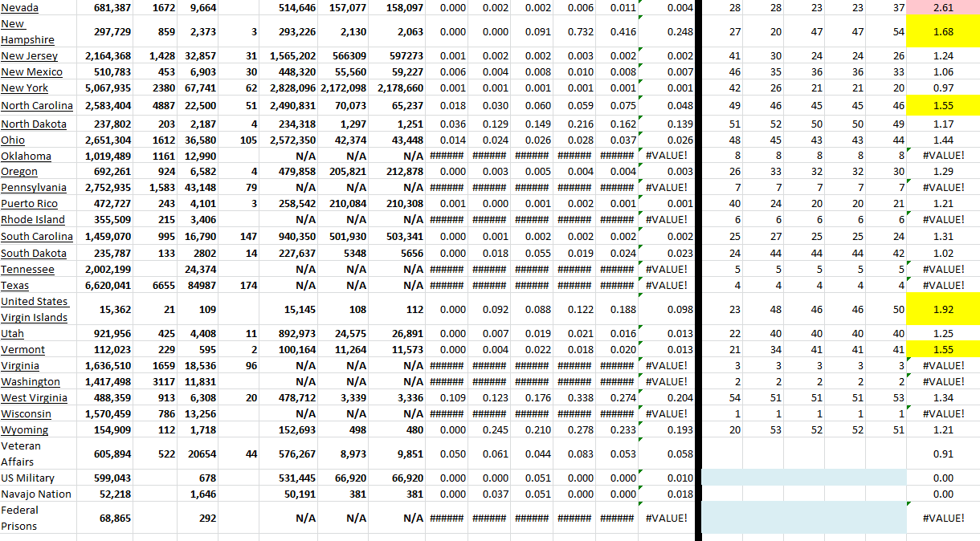Open the United States Virgin Islands link

click(x=35, y=309)
